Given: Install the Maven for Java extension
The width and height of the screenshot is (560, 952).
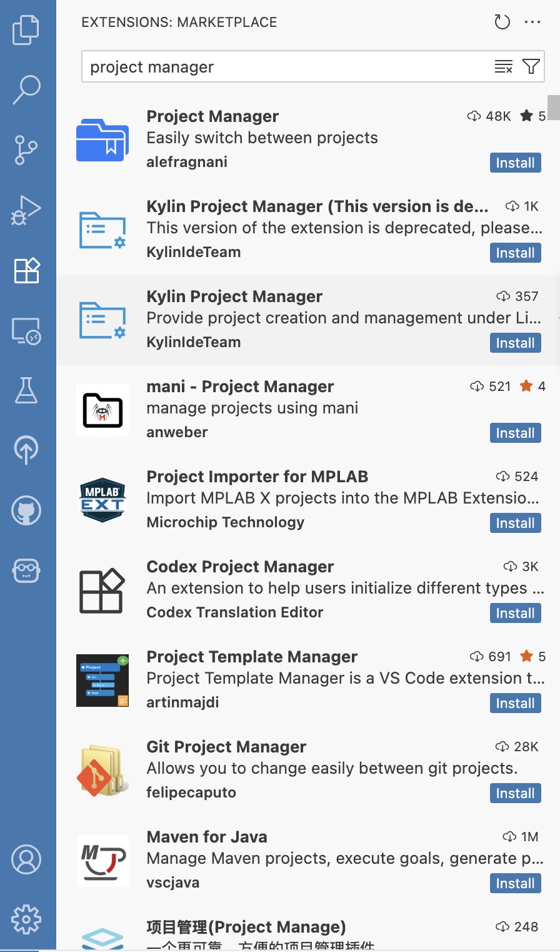Looking at the screenshot, I should click(515, 883).
